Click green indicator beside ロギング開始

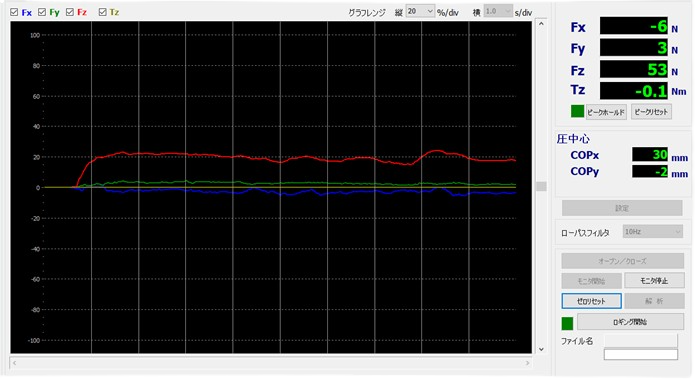(x=567, y=323)
